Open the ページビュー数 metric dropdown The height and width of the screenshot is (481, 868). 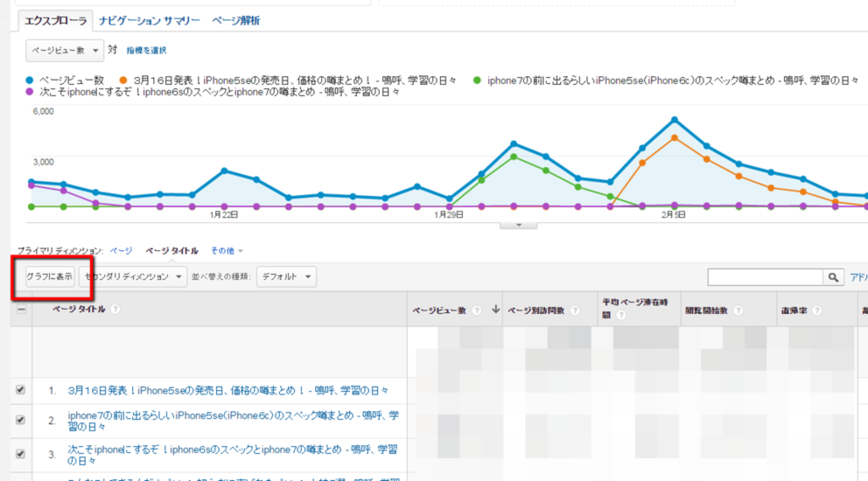tap(65, 50)
